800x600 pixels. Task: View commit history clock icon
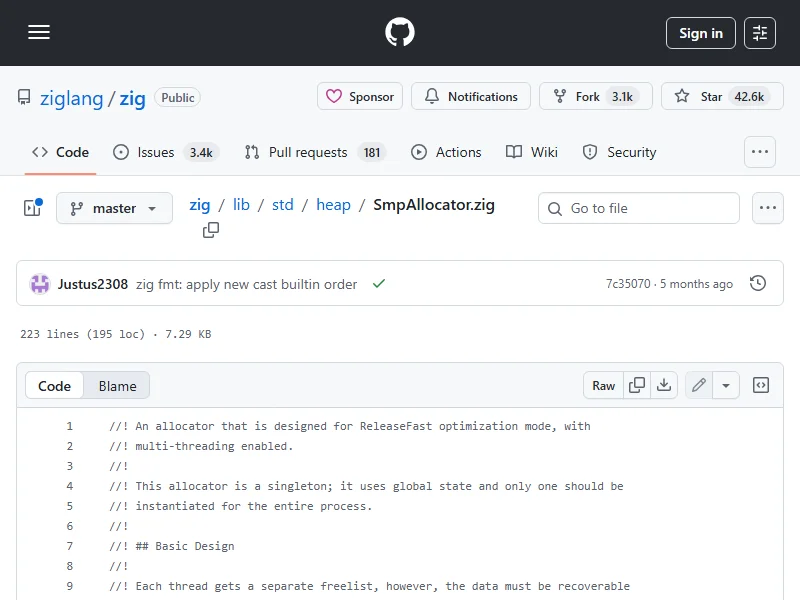(x=758, y=283)
